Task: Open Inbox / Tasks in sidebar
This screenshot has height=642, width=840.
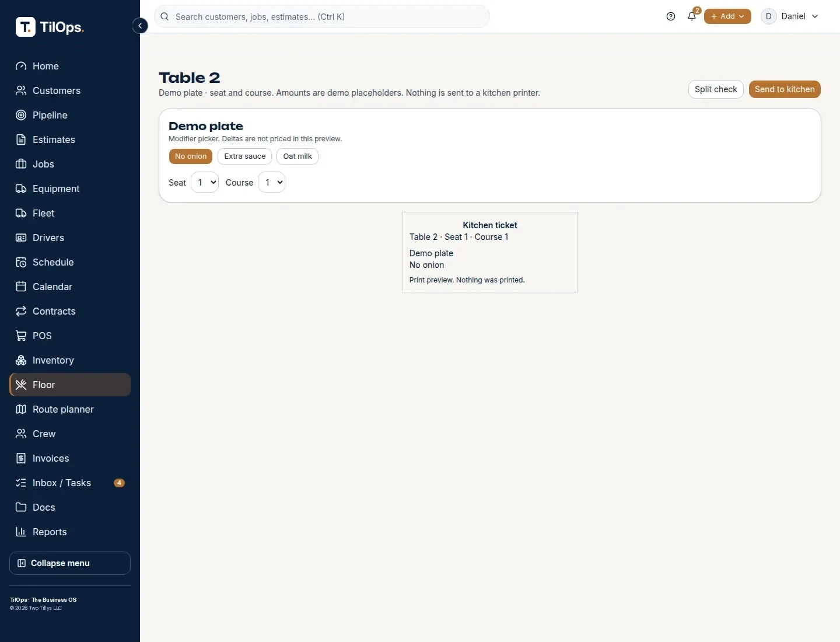Action: point(70,483)
